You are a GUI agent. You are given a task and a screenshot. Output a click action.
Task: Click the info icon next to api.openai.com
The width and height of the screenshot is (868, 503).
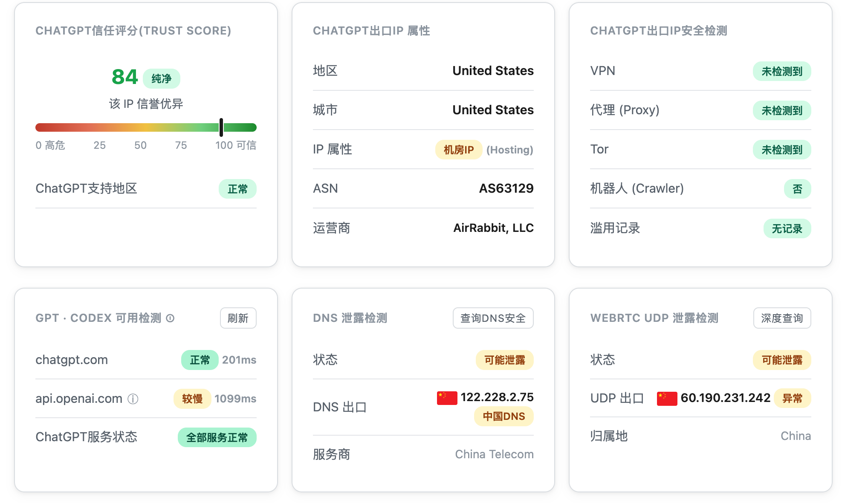pyautogui.click(x=133, y=399)
